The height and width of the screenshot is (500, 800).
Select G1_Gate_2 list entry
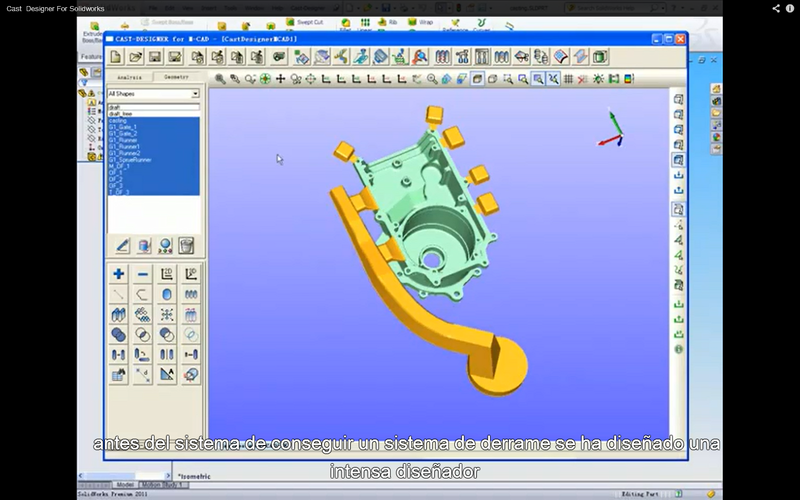pos(153,134)
